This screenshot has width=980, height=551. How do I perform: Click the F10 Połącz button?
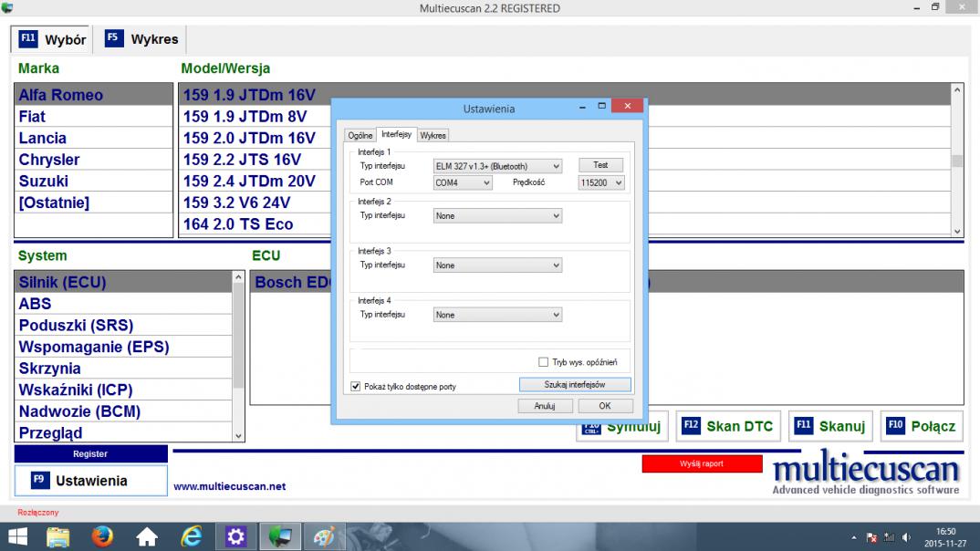pos(922,426)
